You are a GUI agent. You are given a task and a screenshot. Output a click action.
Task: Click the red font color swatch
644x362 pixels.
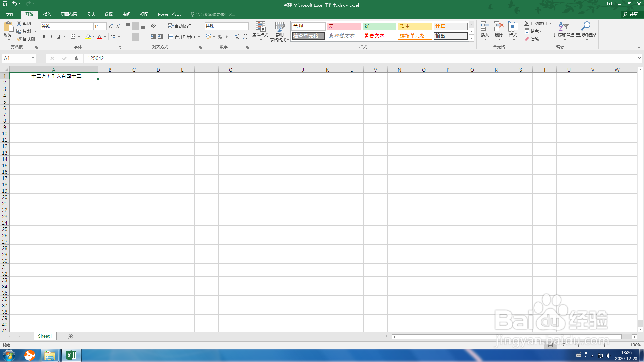[x=99, y=37]
